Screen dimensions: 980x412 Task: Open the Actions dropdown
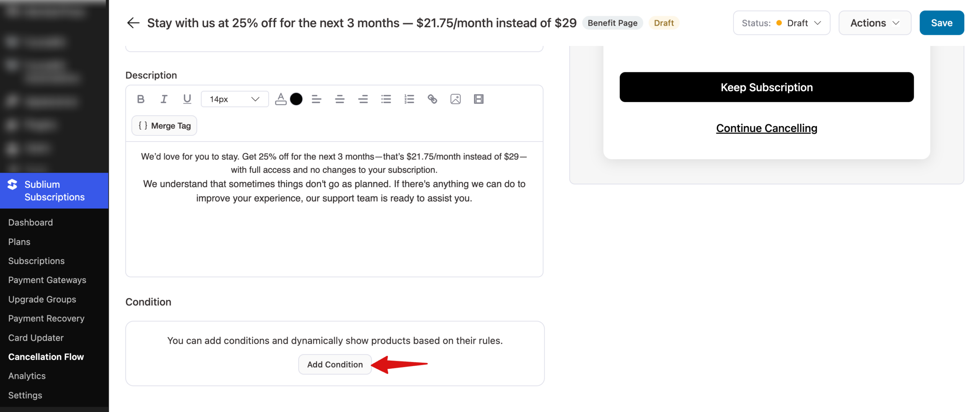pos(875,23)
